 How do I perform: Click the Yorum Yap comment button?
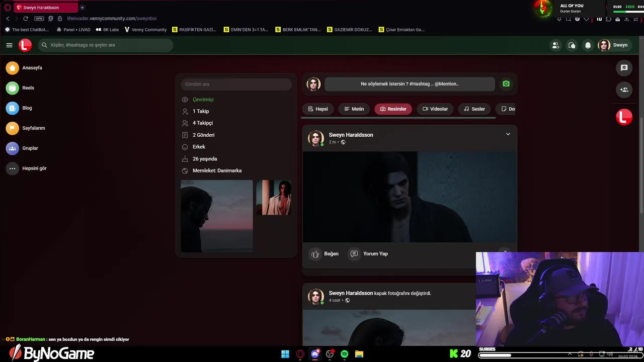point(369,254)
